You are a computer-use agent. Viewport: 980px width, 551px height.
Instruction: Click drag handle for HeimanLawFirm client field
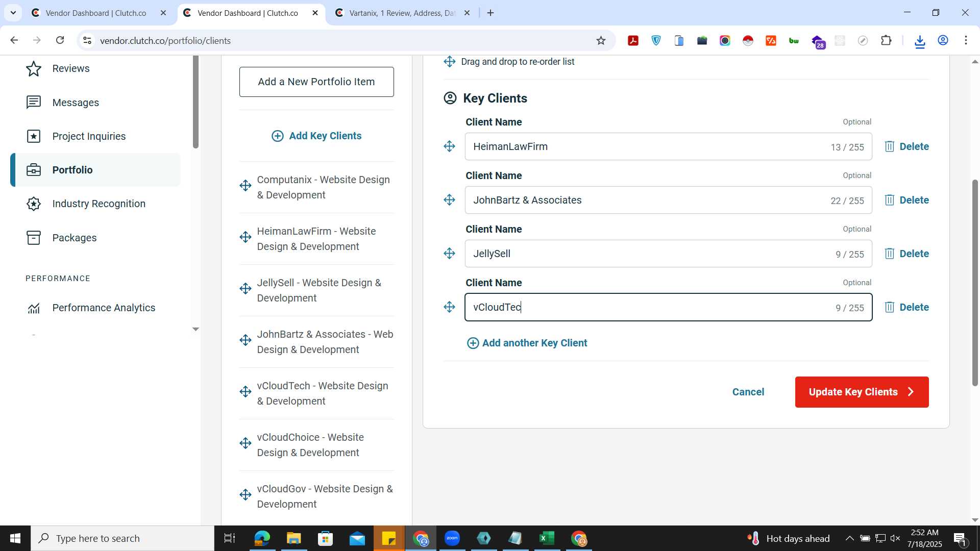click(x=449, y=146)
